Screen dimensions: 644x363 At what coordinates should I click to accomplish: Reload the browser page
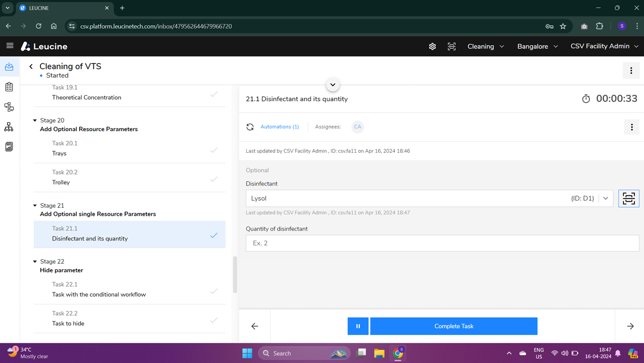38,26
